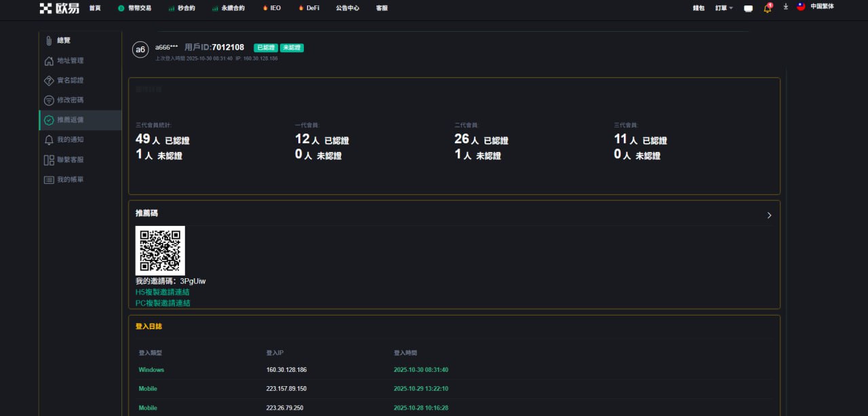Open DeFi in top navigation
This screenshot has height=416, width=868.
[309, 8]
